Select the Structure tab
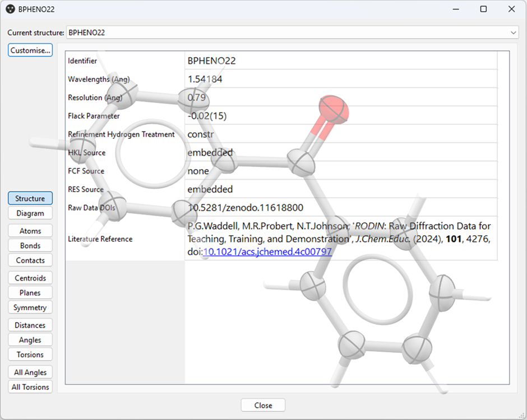This screenshot has height=420, width=527. pyautogui.click(x=30, y=198)
